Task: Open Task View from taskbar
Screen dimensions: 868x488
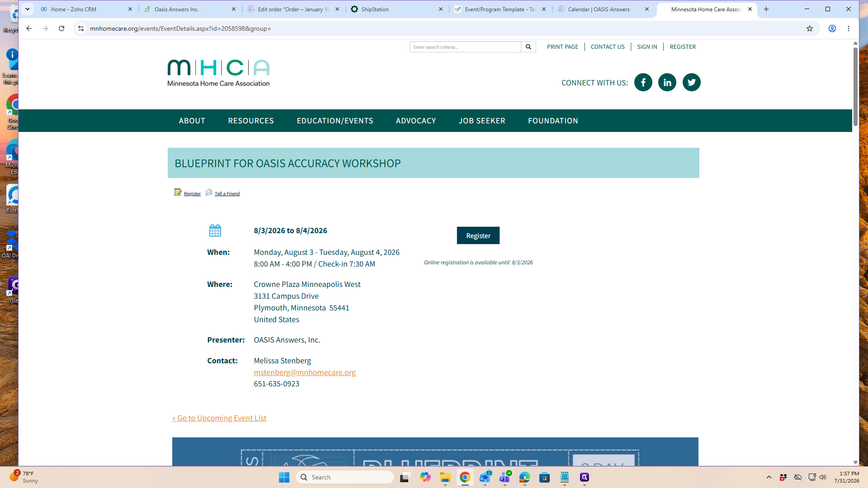Action: [405, 477]
